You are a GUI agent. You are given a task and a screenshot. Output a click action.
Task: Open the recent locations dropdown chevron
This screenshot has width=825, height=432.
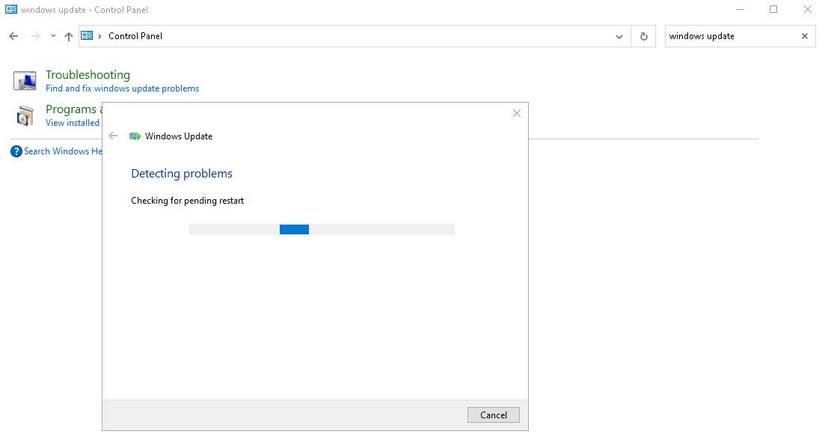click(x=52, y=36)
